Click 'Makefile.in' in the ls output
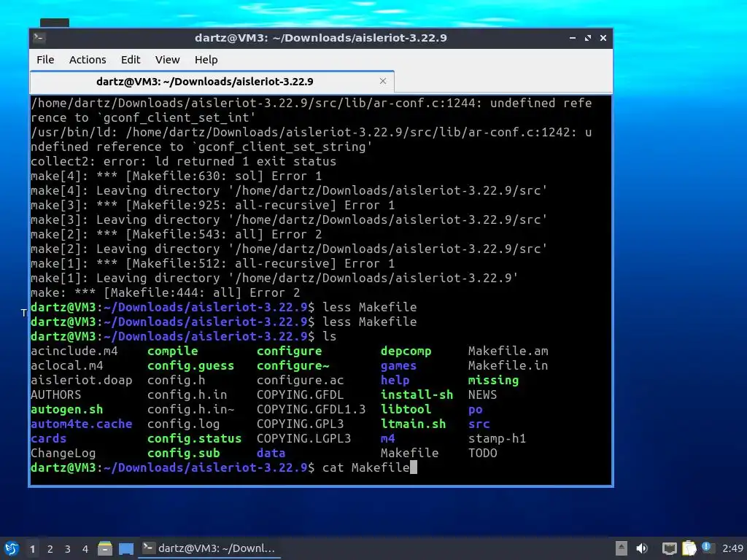Viewport: 747px width, 560px height. click(x=508, y=366)
